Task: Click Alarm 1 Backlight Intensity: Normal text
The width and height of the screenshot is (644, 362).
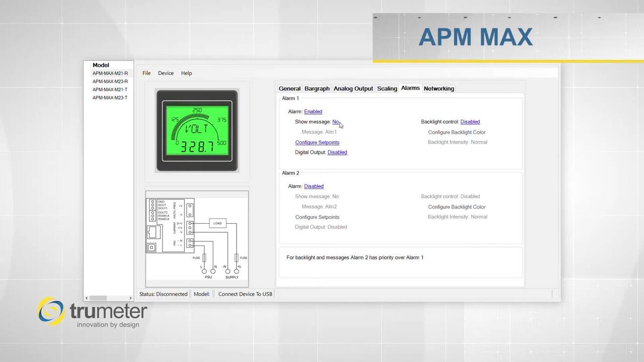Action: (457, 142)
